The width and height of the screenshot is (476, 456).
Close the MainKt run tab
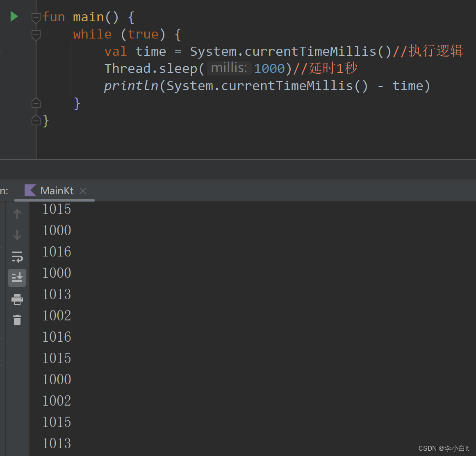coord(83,191)
